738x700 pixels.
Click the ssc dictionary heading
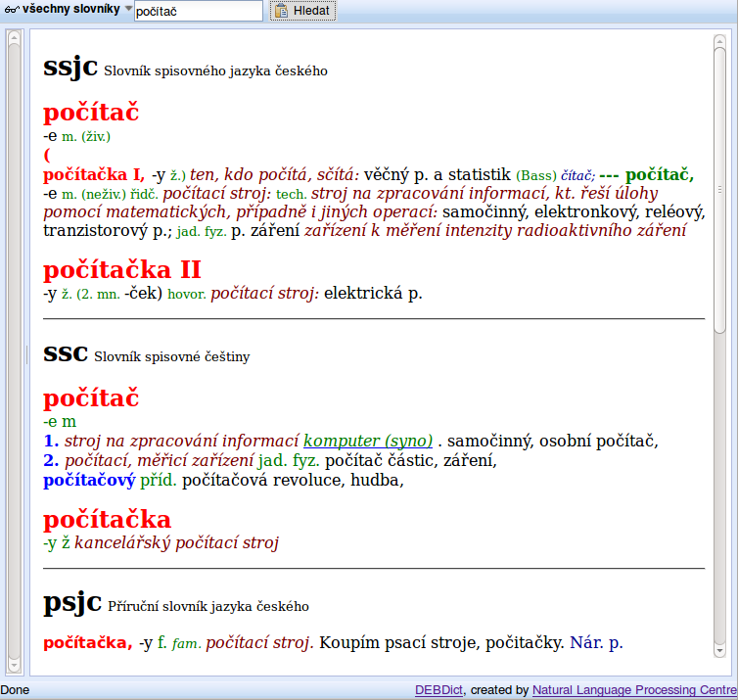click(66, 353)
